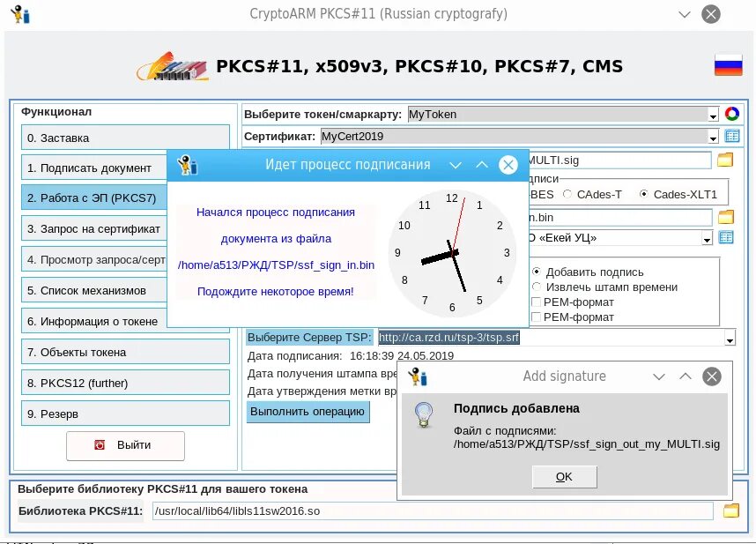Click OK in Add signature dialog
Image resolution: width=756 pixels, height=544 pixels.
coord(564,476)
